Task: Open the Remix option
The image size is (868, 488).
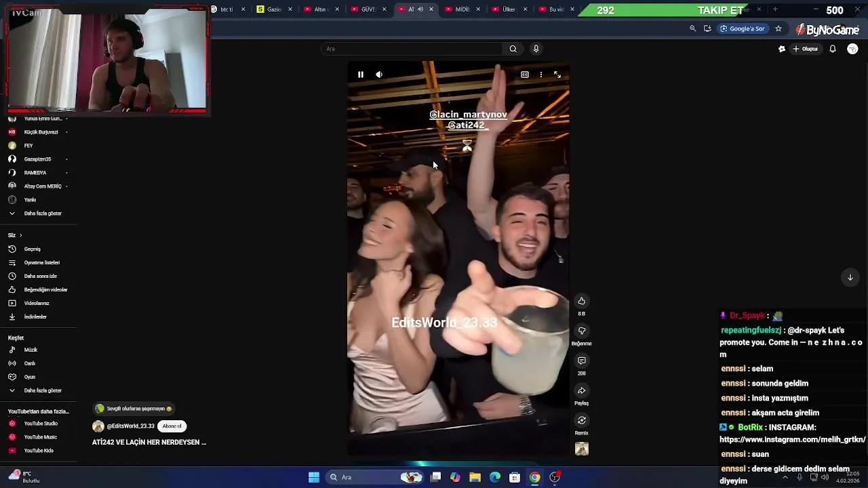Action: click(581, 420)
